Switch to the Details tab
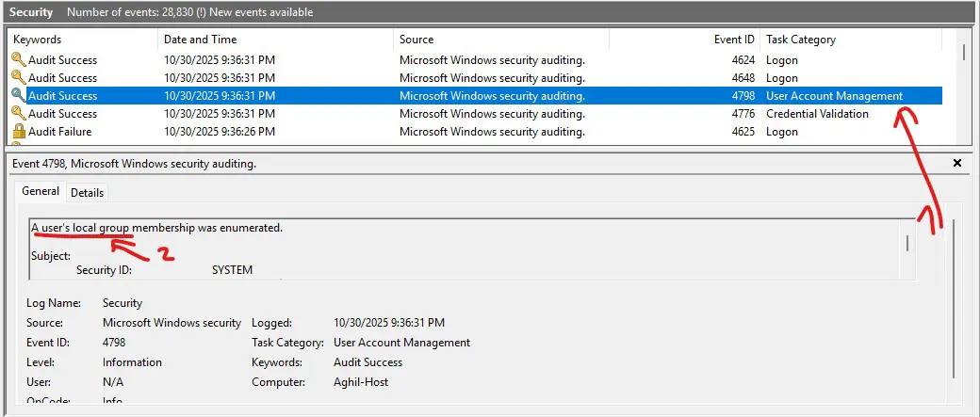 [88, 192]
